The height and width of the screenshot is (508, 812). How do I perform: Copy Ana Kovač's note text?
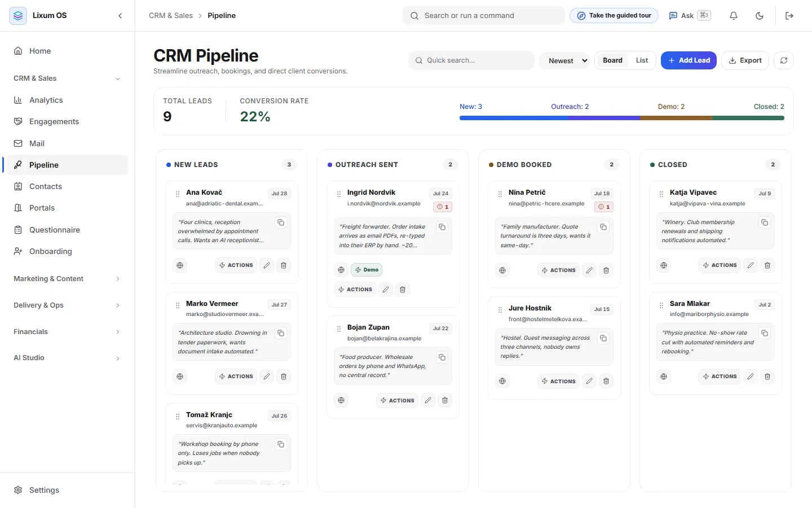click(281, 222)
